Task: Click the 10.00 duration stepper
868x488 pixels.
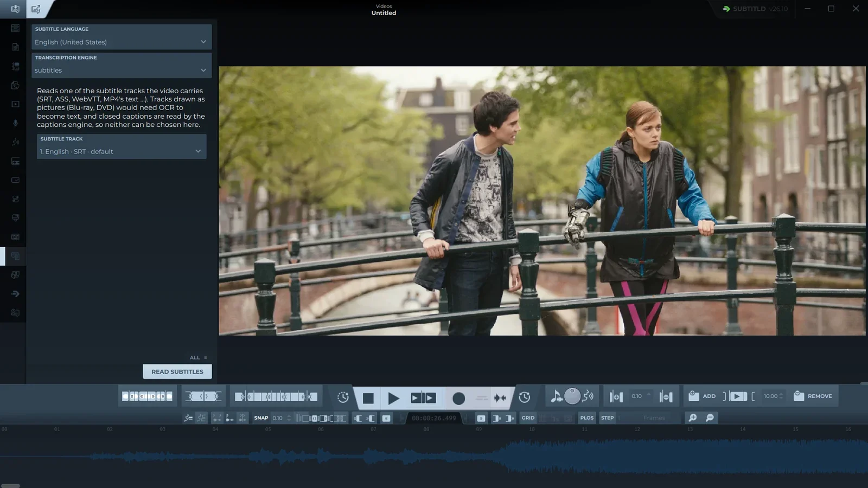Action: point(774,396)
